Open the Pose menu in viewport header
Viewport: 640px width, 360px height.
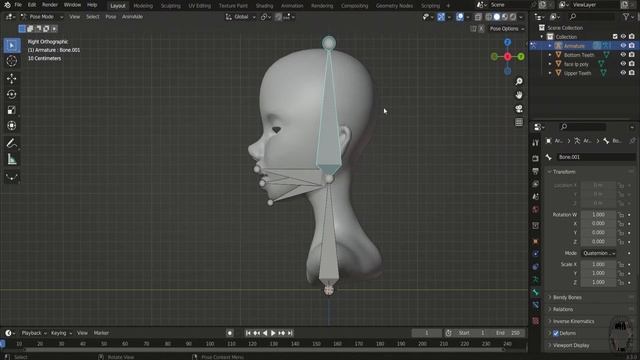[x=111, y=17]
